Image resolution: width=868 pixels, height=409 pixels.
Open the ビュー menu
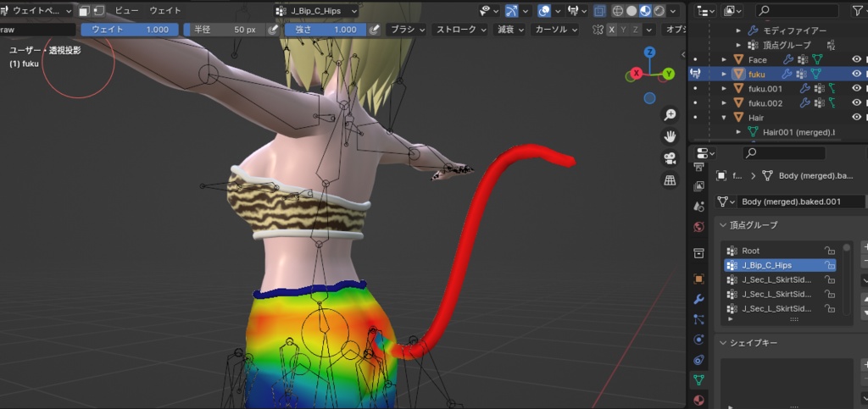tap(127, 10)
